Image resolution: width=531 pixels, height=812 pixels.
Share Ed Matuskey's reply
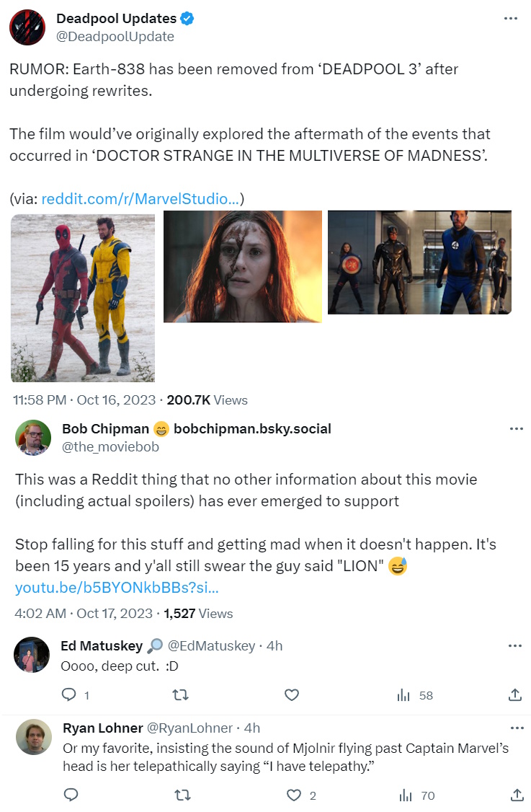click(515, 695)
